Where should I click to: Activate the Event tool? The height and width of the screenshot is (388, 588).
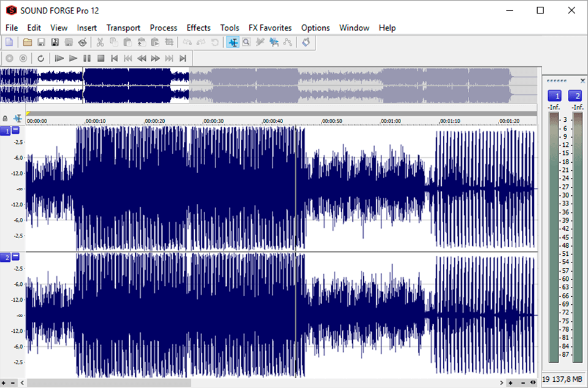(x=273, y=42)
